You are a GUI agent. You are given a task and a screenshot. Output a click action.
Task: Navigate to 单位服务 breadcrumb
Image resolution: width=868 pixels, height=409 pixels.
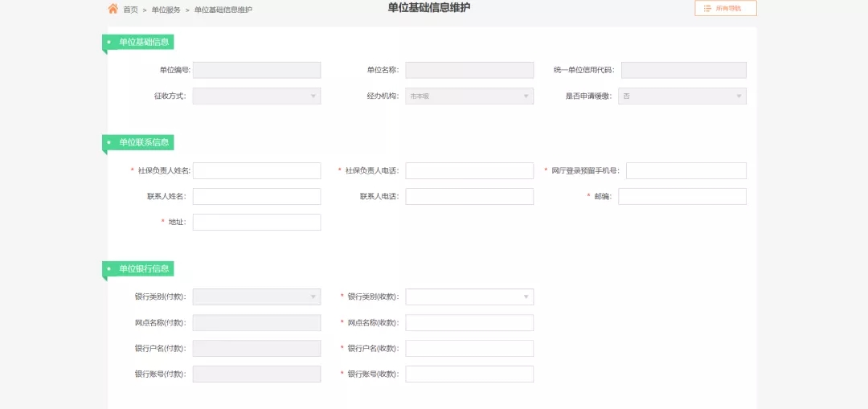(166, 10)
